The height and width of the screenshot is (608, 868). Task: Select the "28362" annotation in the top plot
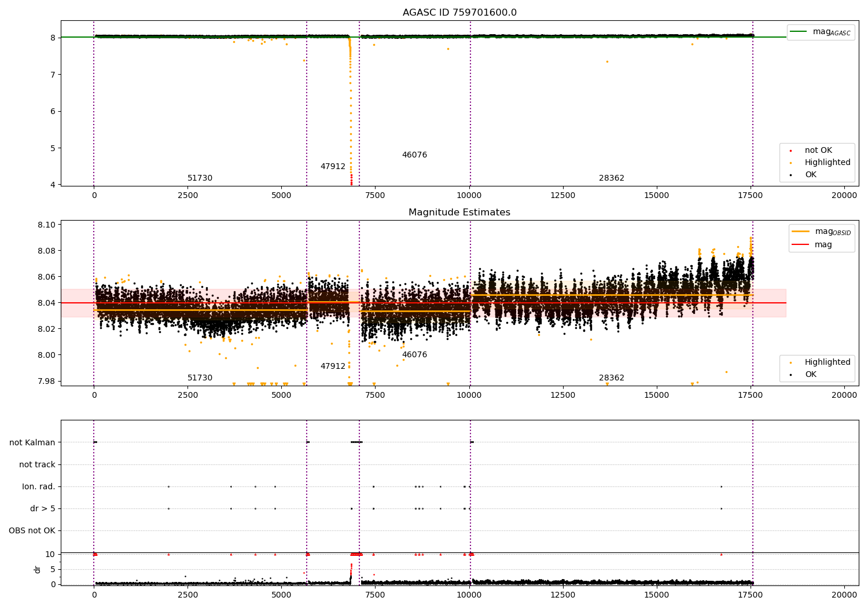(612, 178)
